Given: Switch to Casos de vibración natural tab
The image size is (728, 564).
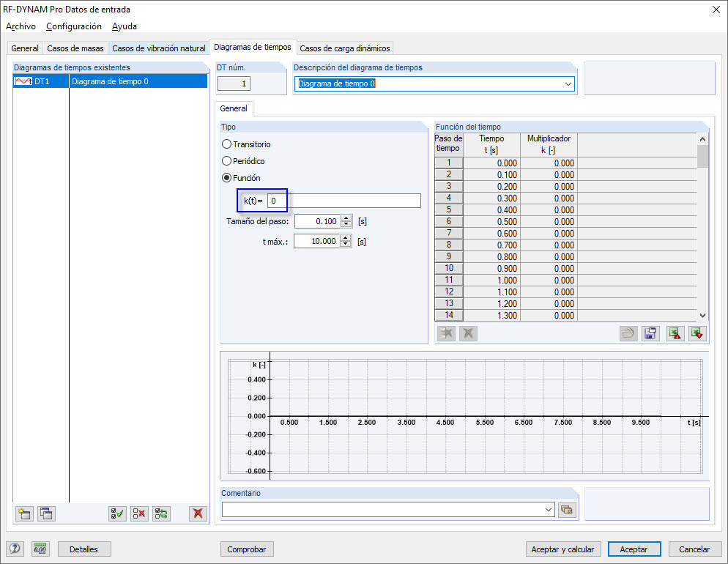Looking at the screenshot, I should click(x=159, y=48).
